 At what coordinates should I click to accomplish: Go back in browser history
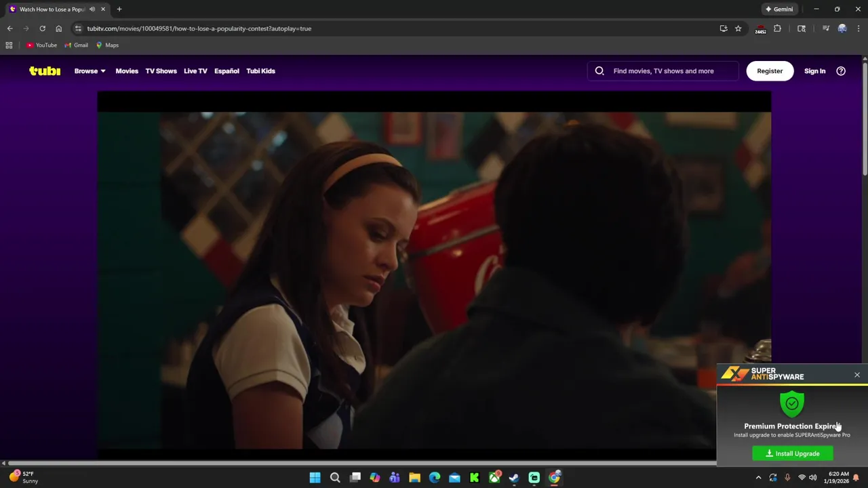9,28
